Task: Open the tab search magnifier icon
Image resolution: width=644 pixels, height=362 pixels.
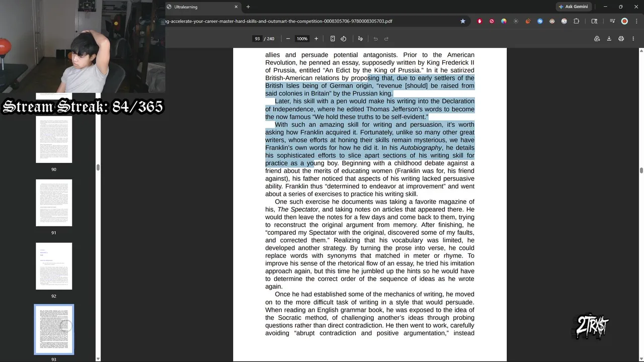Action: (x=594, y=21)
